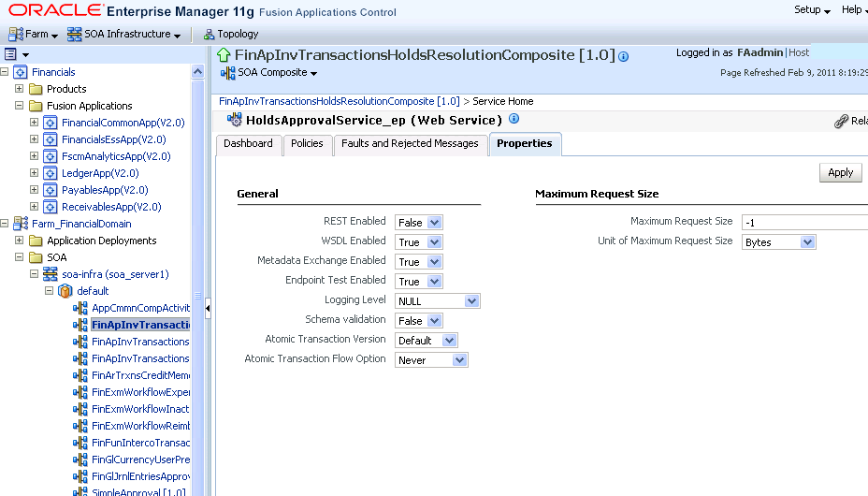
Task: Click the green up arrow status icon
Action: click(224, 55)
